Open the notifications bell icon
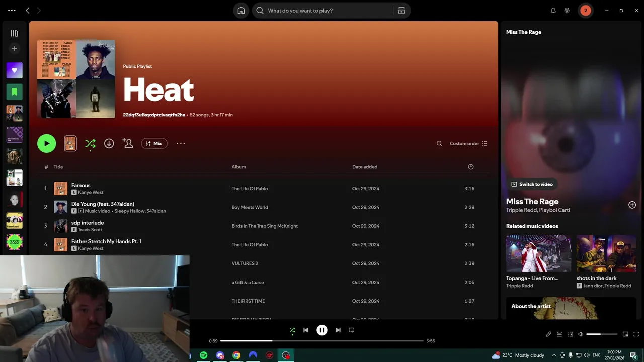Viewport: 644px width, 362px height. 553,11
